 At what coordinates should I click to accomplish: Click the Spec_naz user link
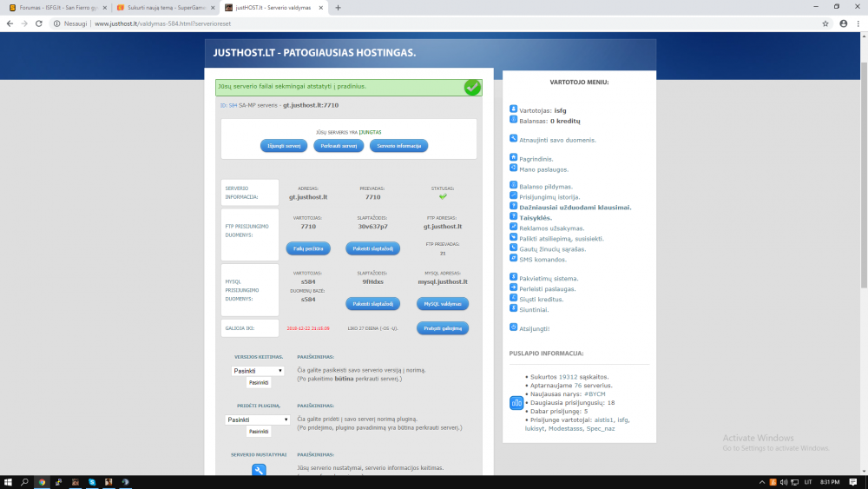click(x=601, y=429)
